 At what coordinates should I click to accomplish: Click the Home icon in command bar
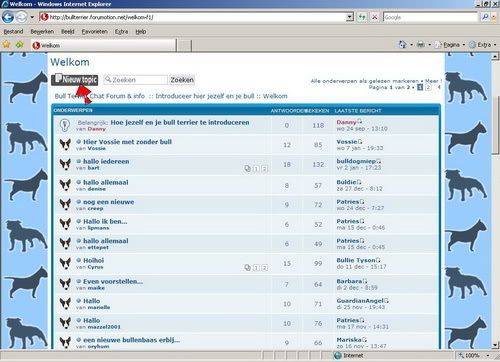point(403,44)
